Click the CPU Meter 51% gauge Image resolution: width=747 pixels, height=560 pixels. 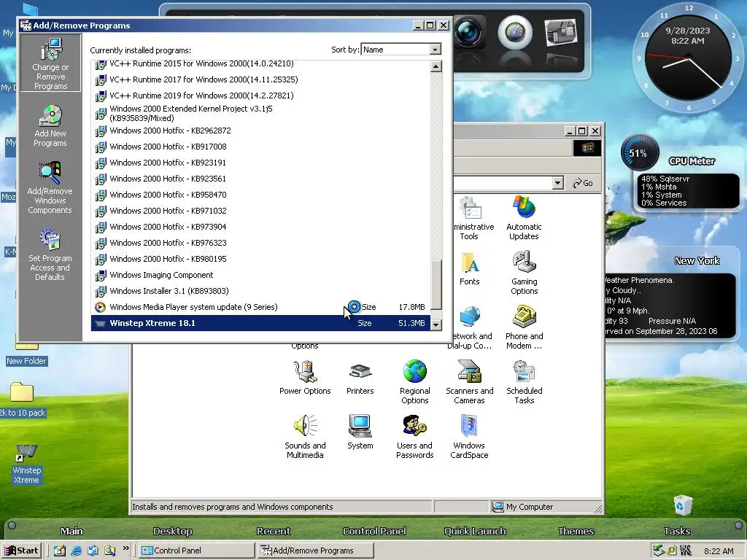pyautogui.click(x=639, y=153)
